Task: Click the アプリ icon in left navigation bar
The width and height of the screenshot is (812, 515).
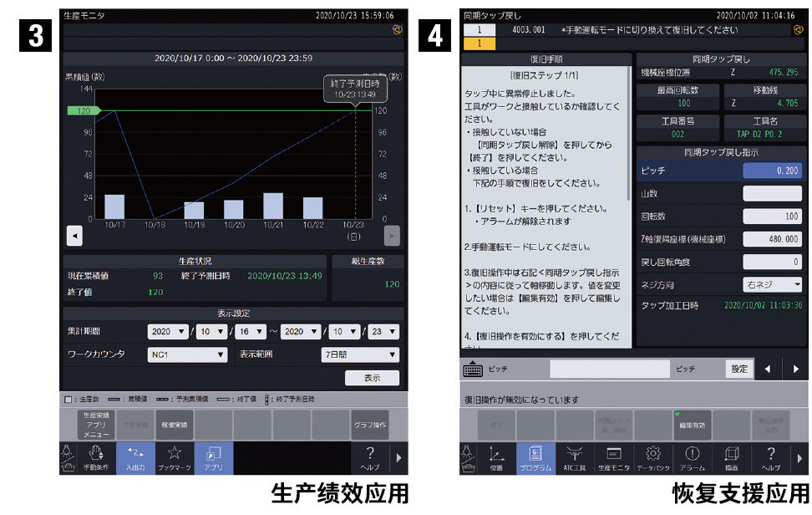Action: pos(213,458)
